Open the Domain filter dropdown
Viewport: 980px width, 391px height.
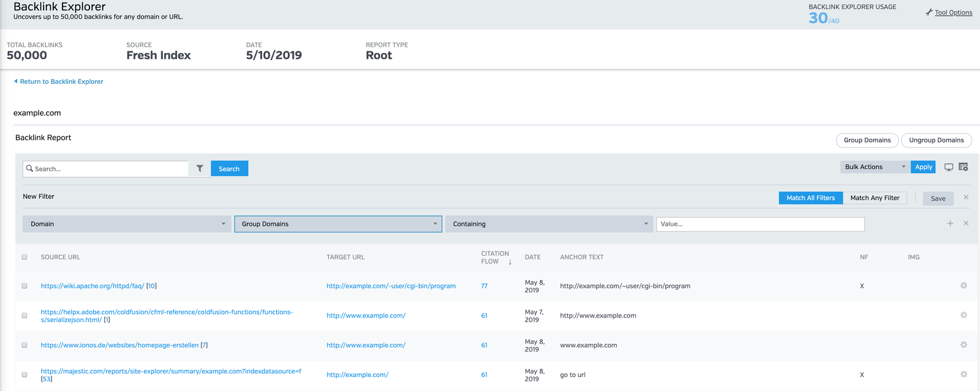pos(127,224)
